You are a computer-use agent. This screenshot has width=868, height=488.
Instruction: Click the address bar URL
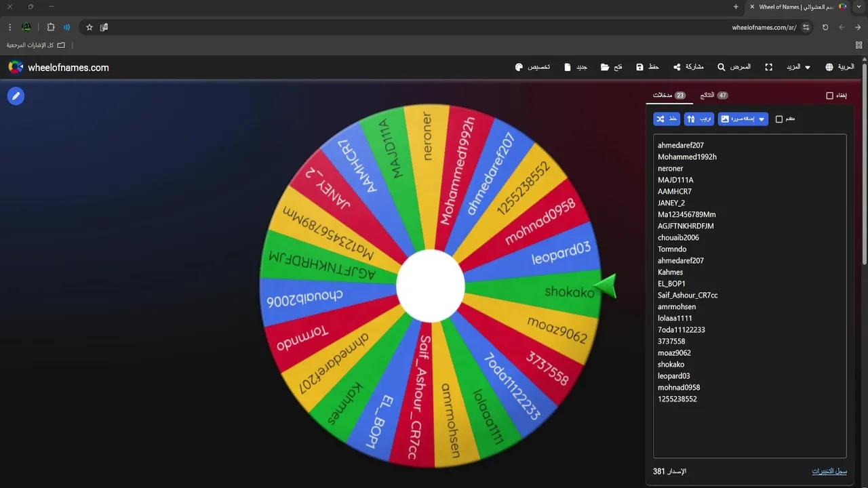pos(764,27)
